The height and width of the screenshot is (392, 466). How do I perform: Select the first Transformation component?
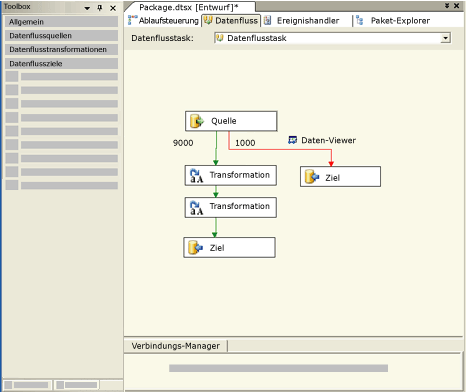coord(231,175)
